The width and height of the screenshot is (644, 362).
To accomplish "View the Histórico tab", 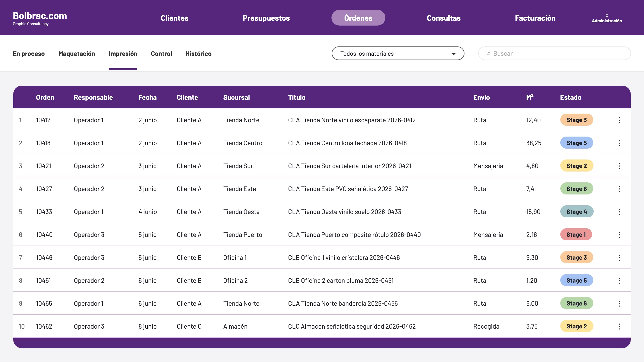I will [198, 54].
